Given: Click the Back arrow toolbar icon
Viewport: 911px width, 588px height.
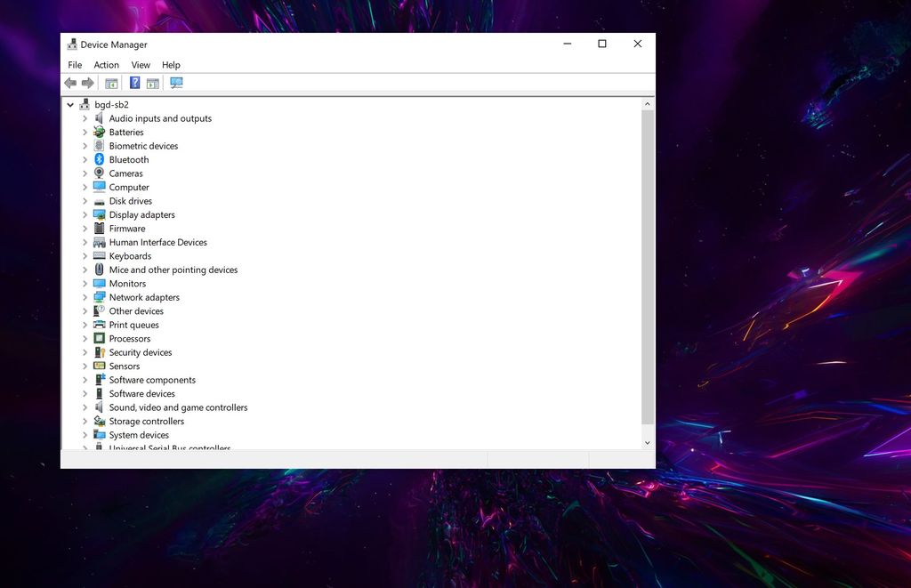Looking at the screenshot, I should click(x=70, y=83).
